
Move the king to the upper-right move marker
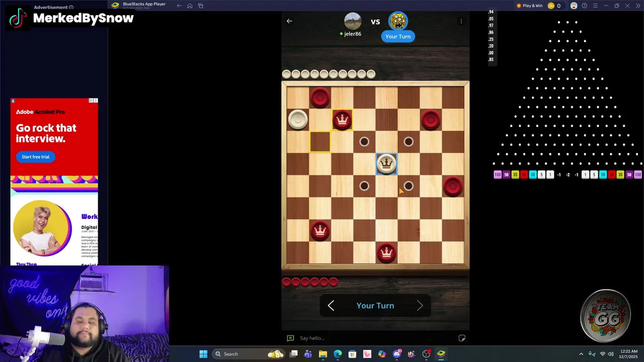pos(409,142)
